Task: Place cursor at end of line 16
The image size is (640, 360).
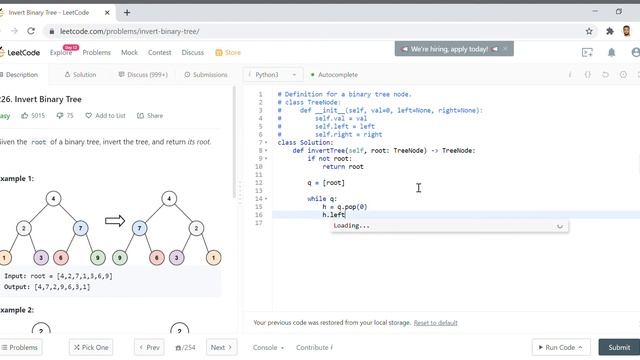Action: click(345, 215)
